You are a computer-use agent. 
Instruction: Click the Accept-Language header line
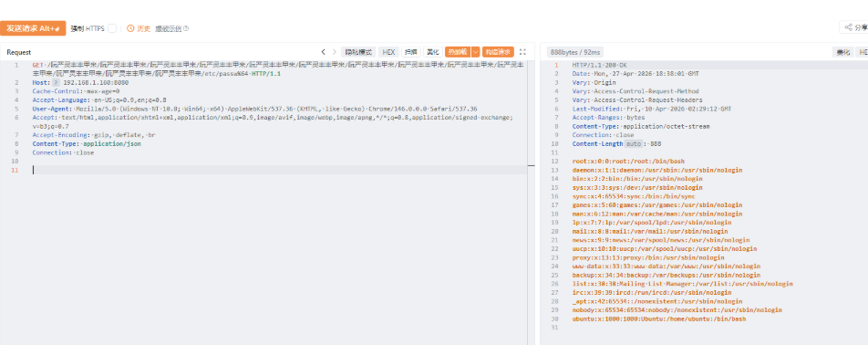pyautogui.click(x=99, y=100)
